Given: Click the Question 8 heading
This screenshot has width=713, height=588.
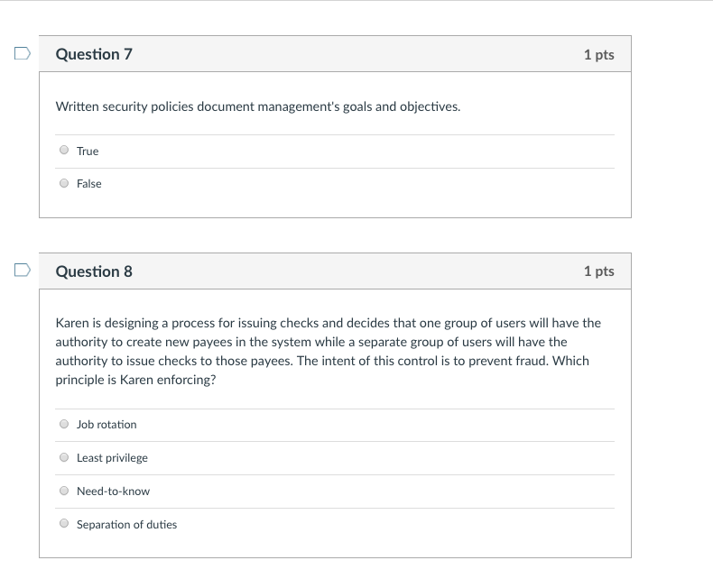Looking at the screenshot, I should coord(94,271).
